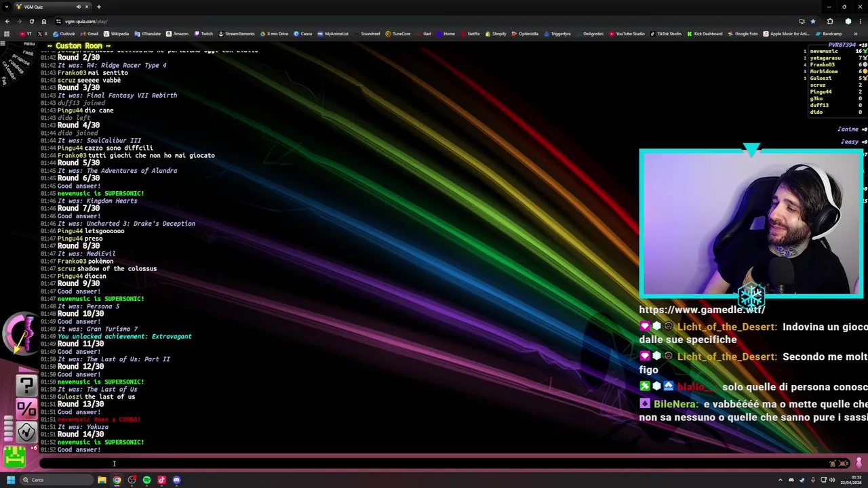Open the Bandcamp bookmark
868x488 pixels.
(829, 34)
